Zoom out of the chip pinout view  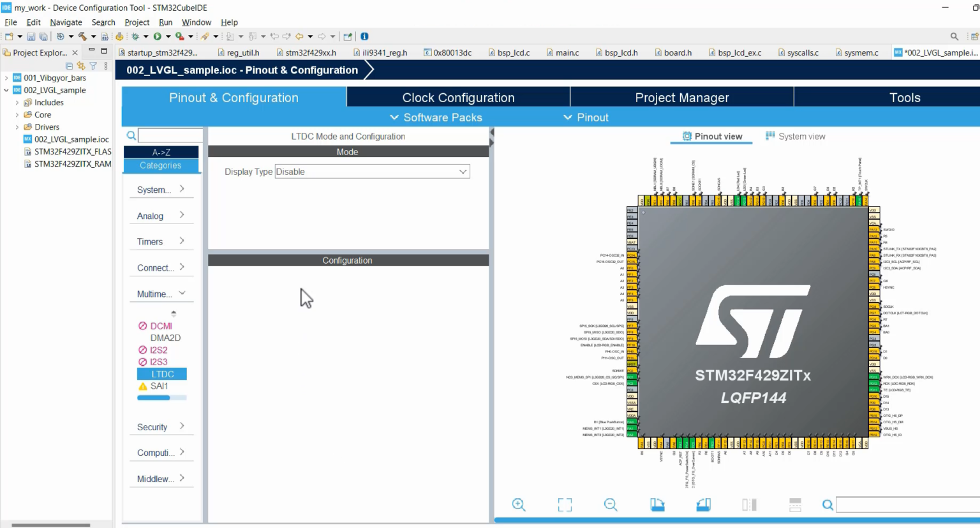pyautogui.click(x=611, y=504)
